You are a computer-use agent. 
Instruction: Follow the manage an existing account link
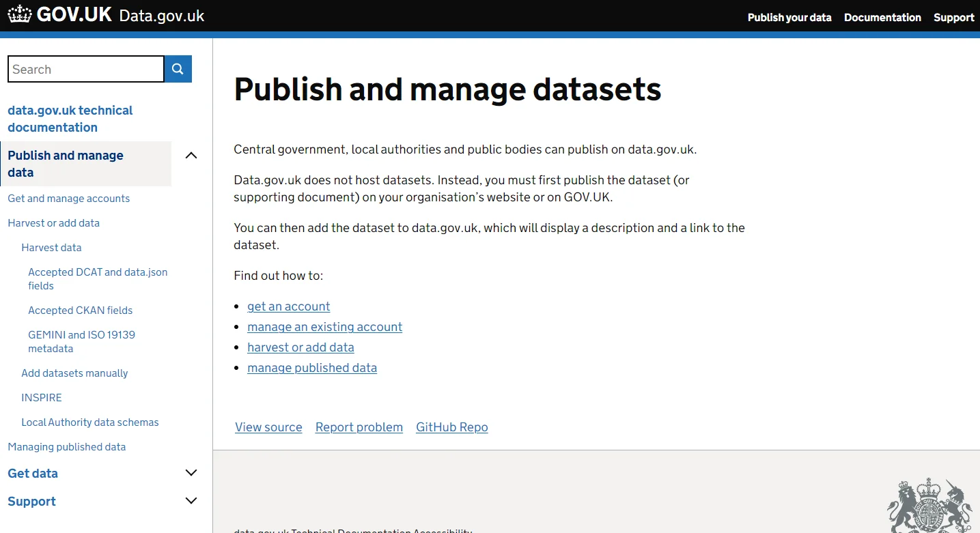coord(324,327)
